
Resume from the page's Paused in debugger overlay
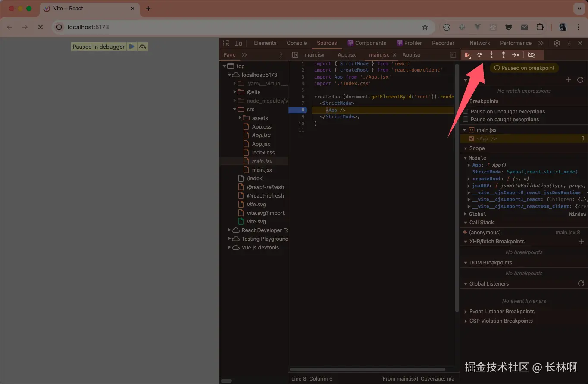[132, 47]
